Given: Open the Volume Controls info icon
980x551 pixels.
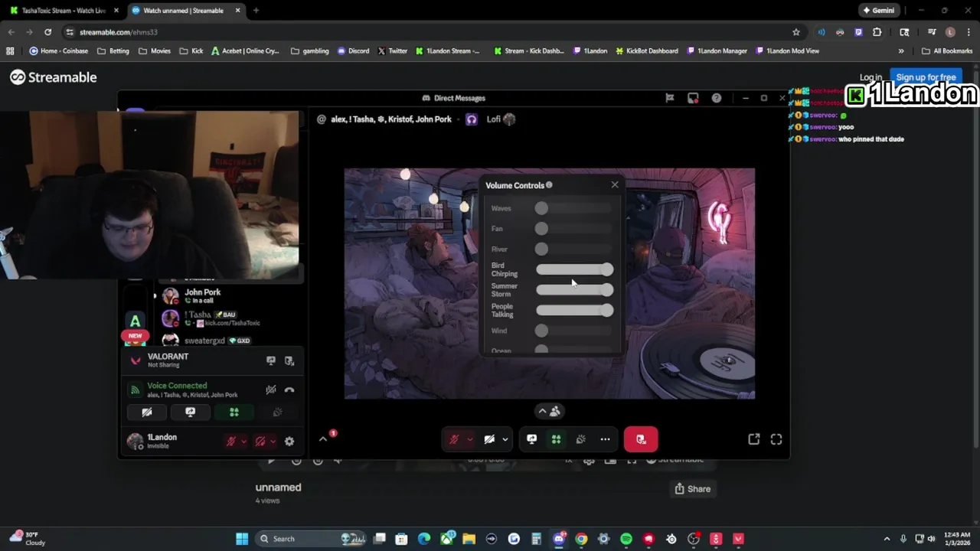Looking at the screenshot, I should [549, 185].
